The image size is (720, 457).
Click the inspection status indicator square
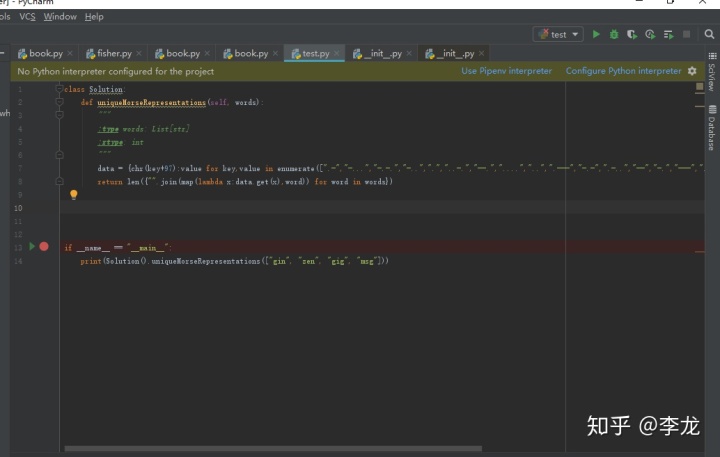700,86
